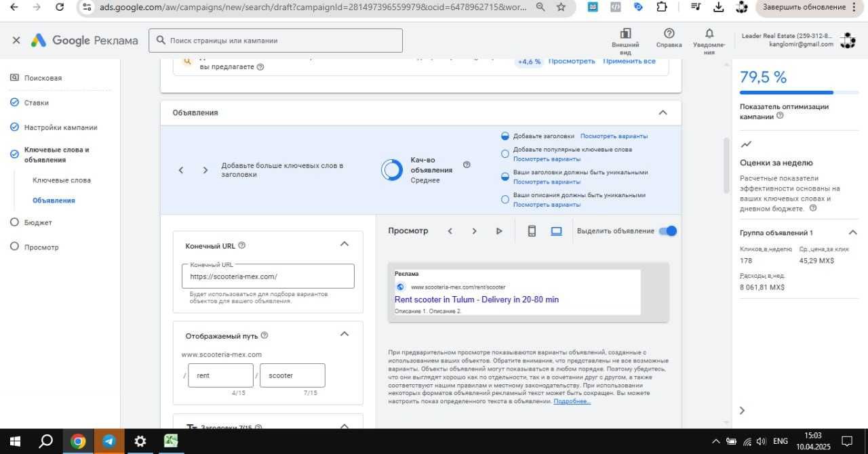Collapse the Объявления section
This screenshot has width=868, height=454.
[x=663, y=112]
